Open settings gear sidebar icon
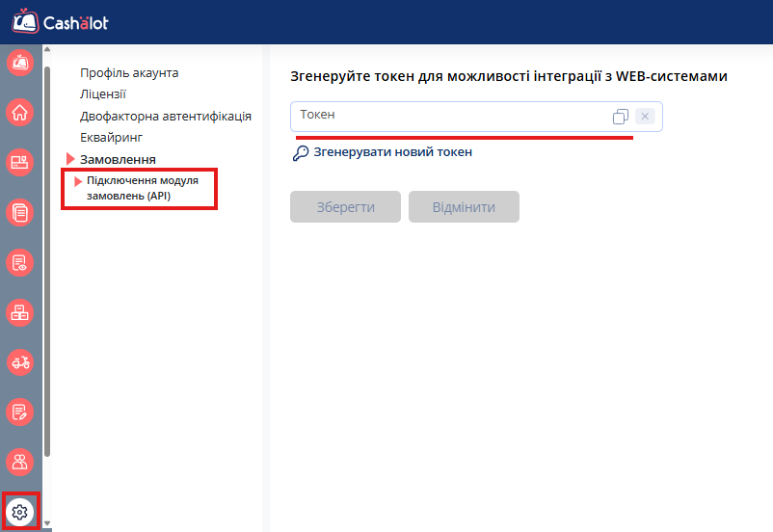Screen dimensions: 773x532 [19, 512]
